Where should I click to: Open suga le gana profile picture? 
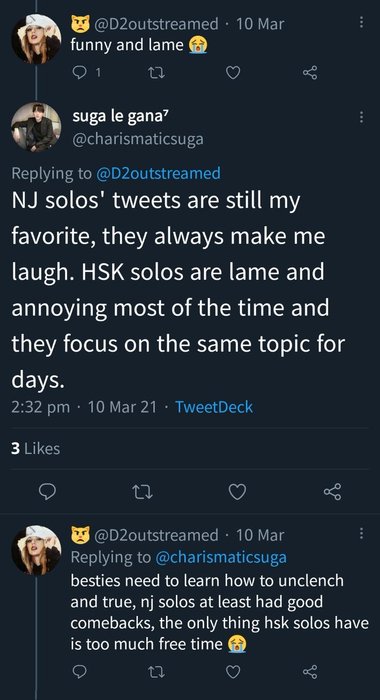[x=36, y=126]
